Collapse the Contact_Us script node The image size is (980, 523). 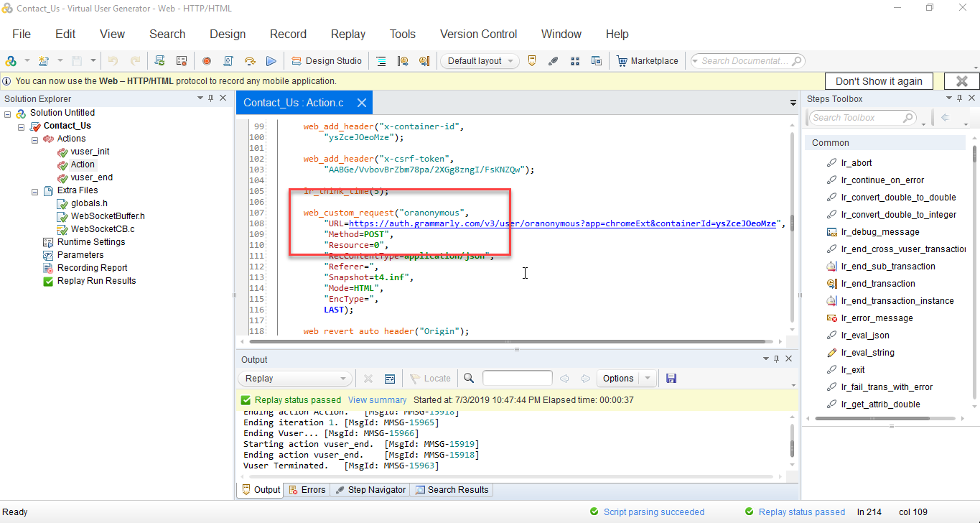tap(22, 126)
